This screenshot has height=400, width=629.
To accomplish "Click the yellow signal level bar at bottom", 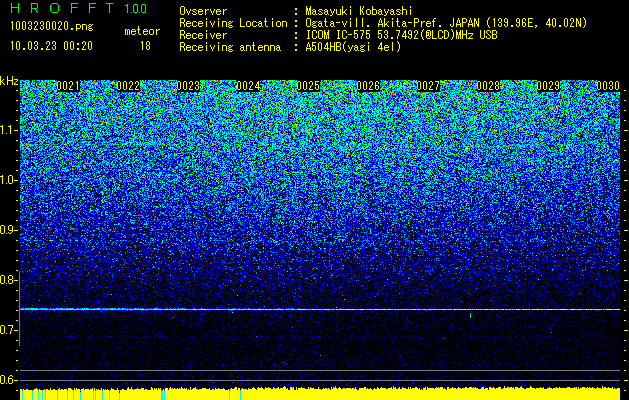I will point(320,394).
